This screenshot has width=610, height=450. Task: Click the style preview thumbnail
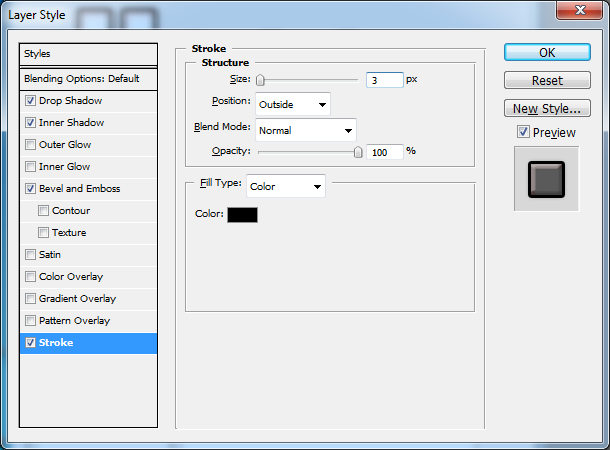point(546,179)
